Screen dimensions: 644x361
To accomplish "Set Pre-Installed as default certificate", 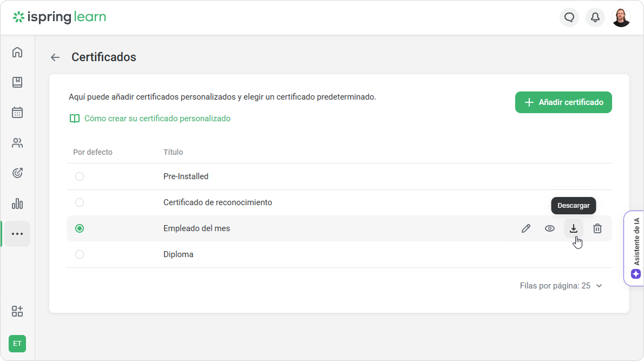I will click(x=80, y=176).
